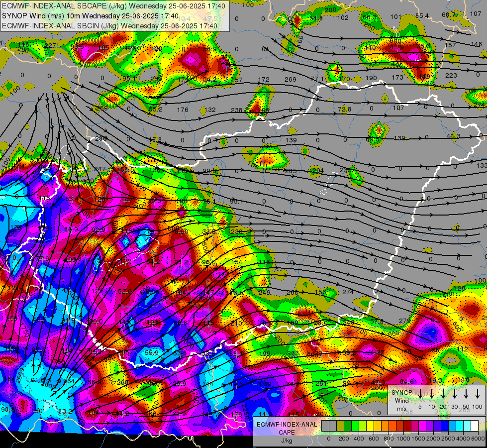Click the ECMWF-INDEX-ANAL legend label

[x=287, y=425]
